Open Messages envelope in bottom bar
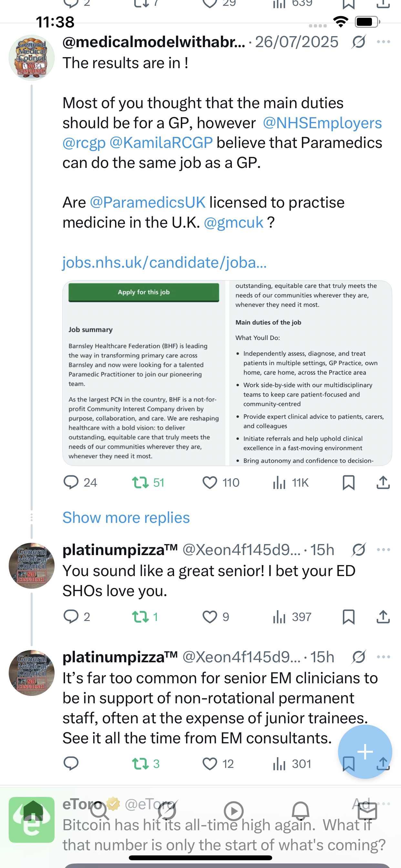The width and height of the screenshot is (401, 868). click(x=367, y=811)
